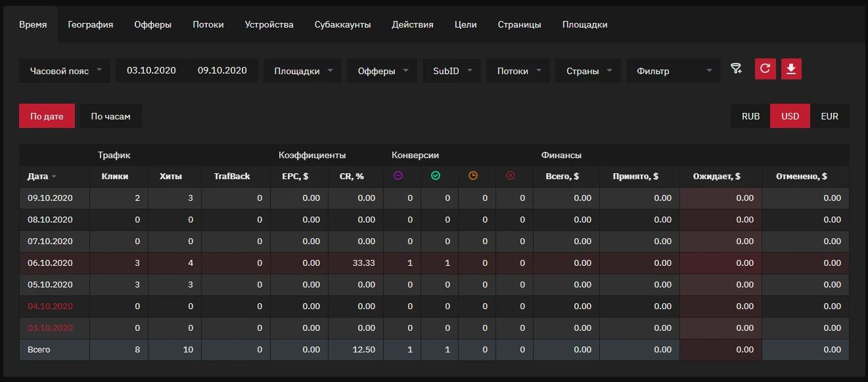Click the red download export icon
Screen dimensions: 868x382
[x=791, y=69]
